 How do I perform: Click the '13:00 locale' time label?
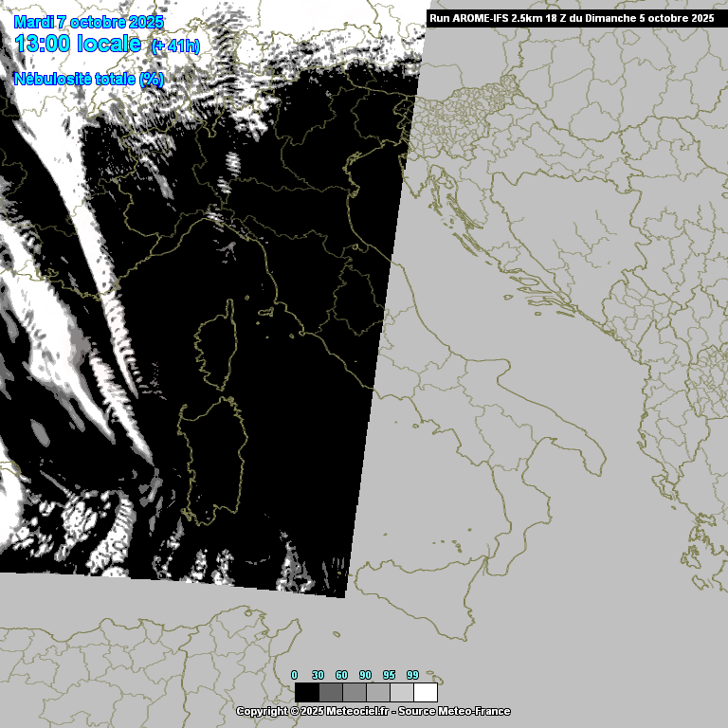[x=79, y=44]
